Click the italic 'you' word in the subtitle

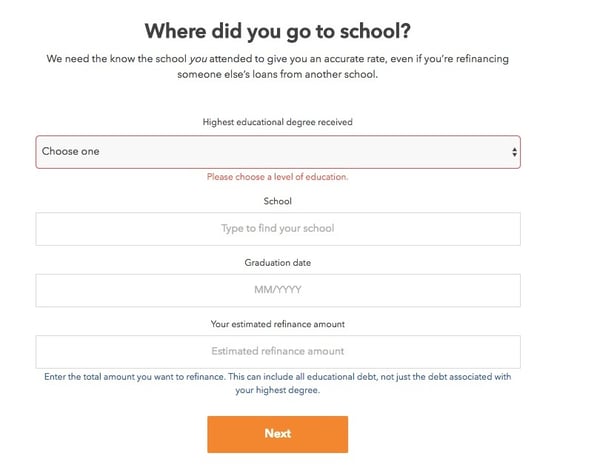(198, 59)
